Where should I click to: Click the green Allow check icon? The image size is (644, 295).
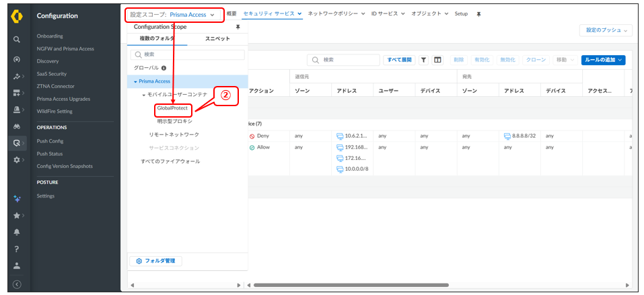coord(252,147)
